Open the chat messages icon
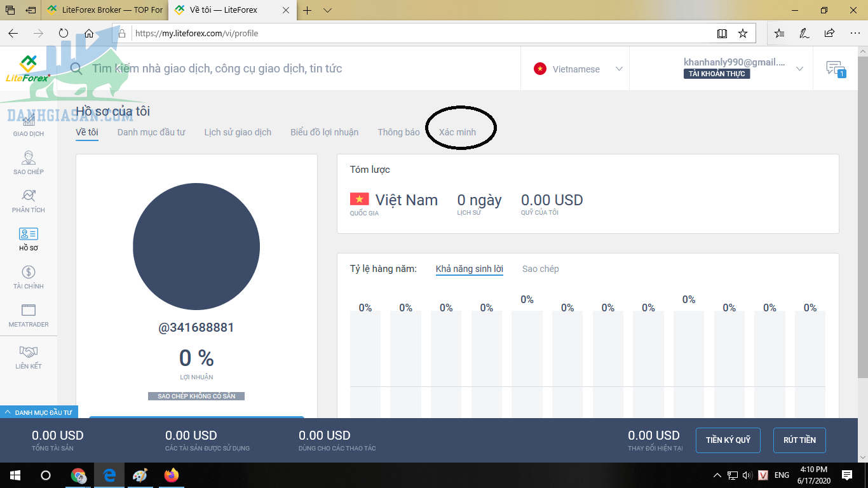868x488 pixels. [x=835, y=69]
